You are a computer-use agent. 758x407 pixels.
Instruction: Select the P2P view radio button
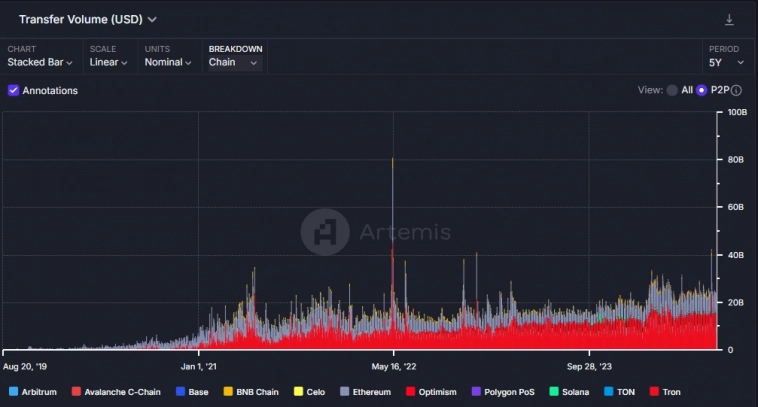[x=701, y=90]
